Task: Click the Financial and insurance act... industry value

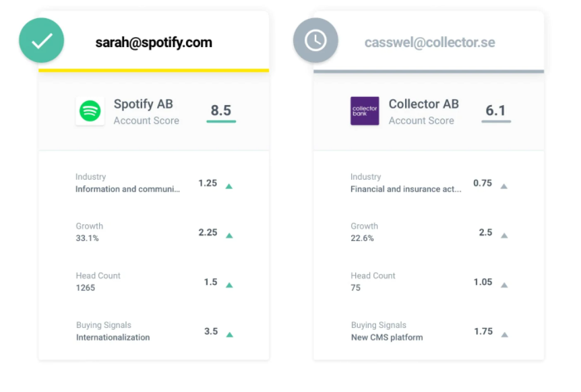Action: [x=406, y=189]
